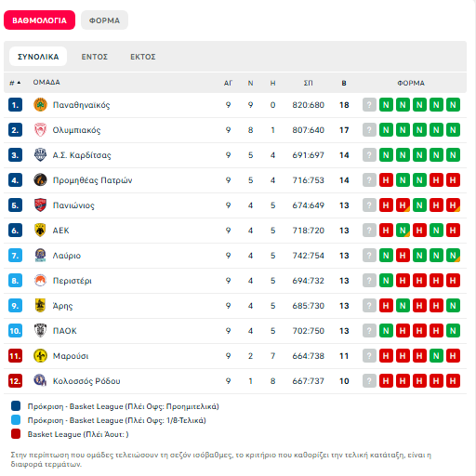Screen dimensions: 476x476
Task: Click Περιστέρι's green N latest result badge
Action: pyautogui.click(x=386, y=281)
